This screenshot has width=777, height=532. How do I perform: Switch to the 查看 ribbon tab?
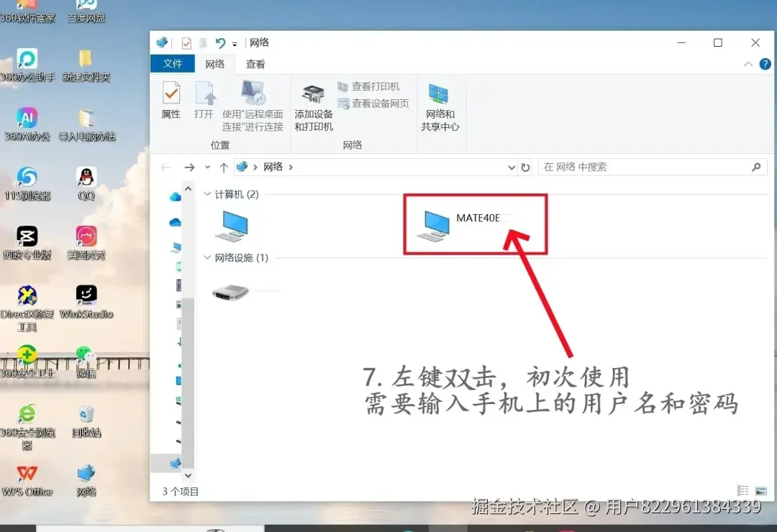coord(255,63)
